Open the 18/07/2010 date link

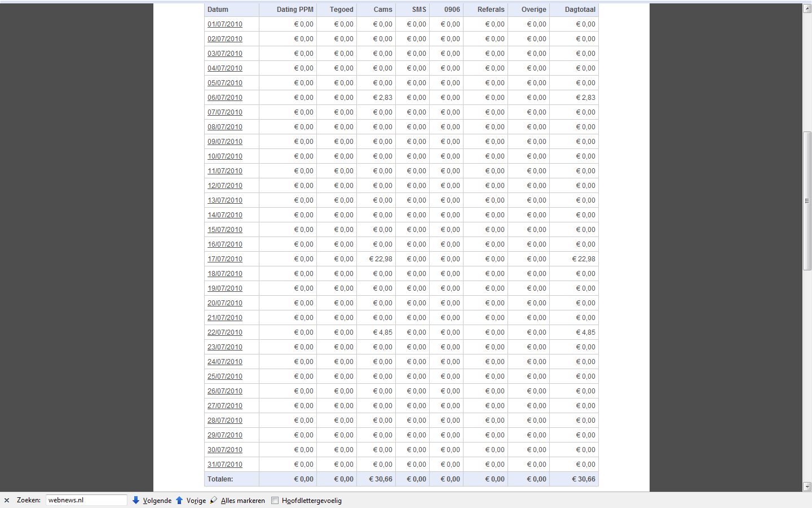(x=225, y=274)
